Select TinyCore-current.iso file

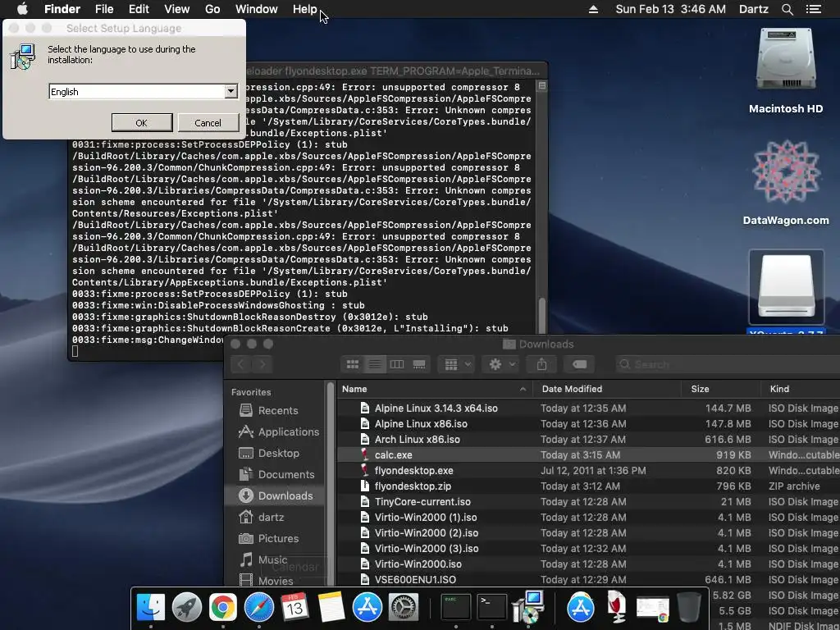(x=589, y=501)
